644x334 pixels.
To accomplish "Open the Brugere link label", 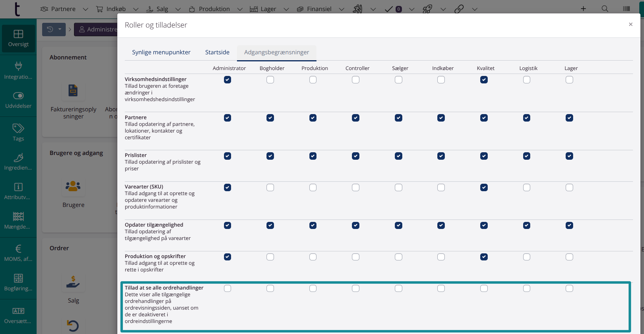I will coord(73,205).
